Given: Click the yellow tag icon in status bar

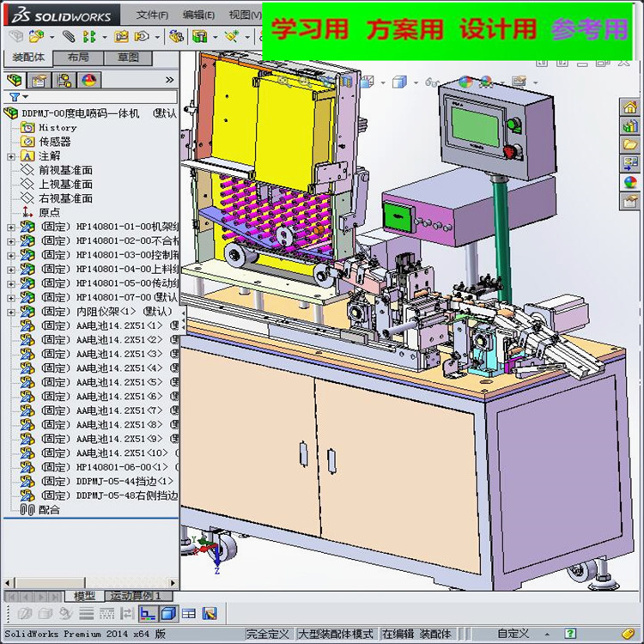Looking at the screenshot, I should (629, 634).
